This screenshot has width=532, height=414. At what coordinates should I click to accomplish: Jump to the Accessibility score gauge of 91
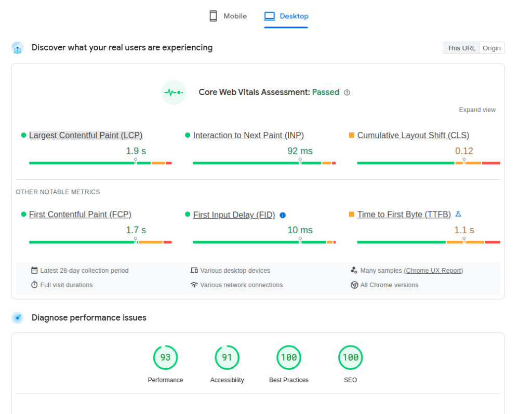click(x=227, y=357)
